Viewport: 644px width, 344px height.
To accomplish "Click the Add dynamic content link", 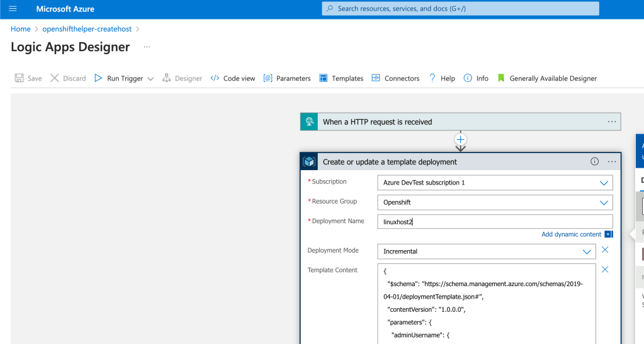I will click(571, 234).
